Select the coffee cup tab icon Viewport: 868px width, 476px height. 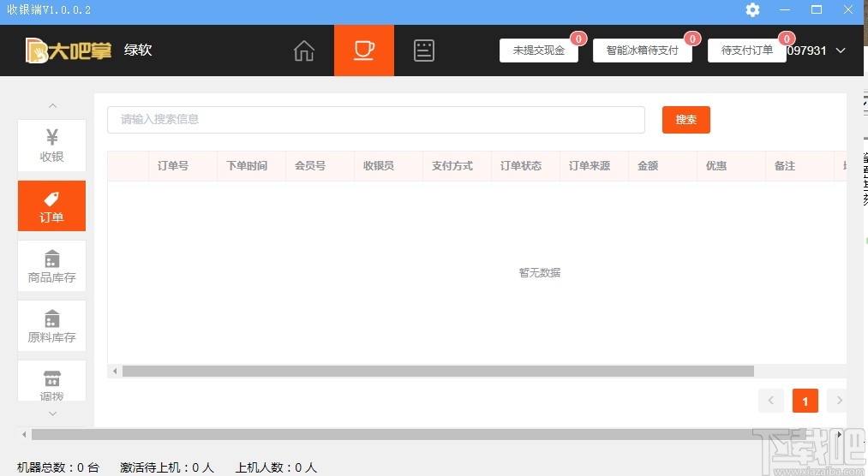click(x=363, y=51)
